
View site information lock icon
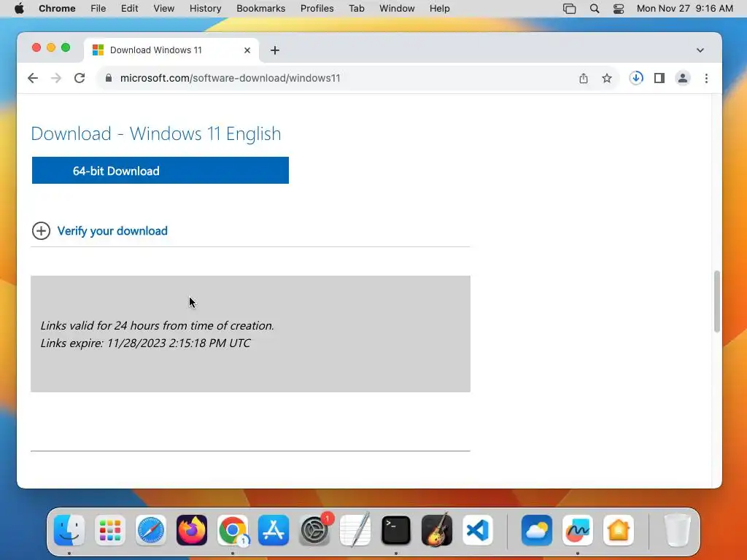(109, 78)
